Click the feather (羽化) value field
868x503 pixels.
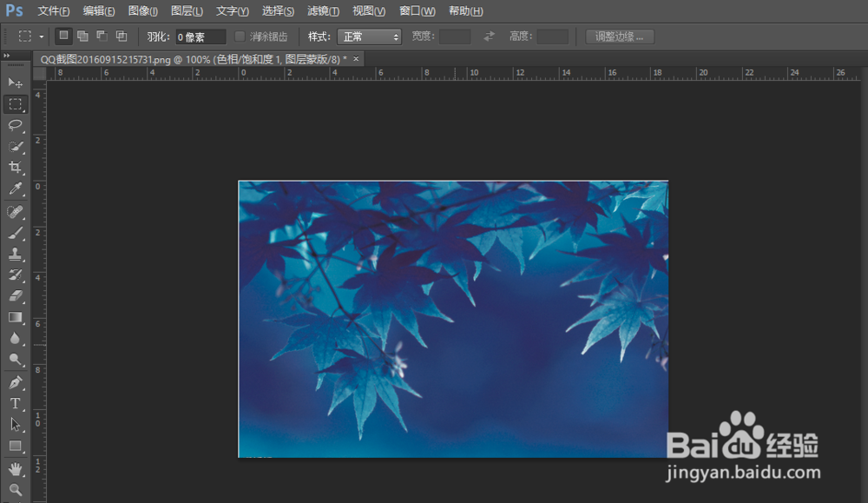pos(201,36)
